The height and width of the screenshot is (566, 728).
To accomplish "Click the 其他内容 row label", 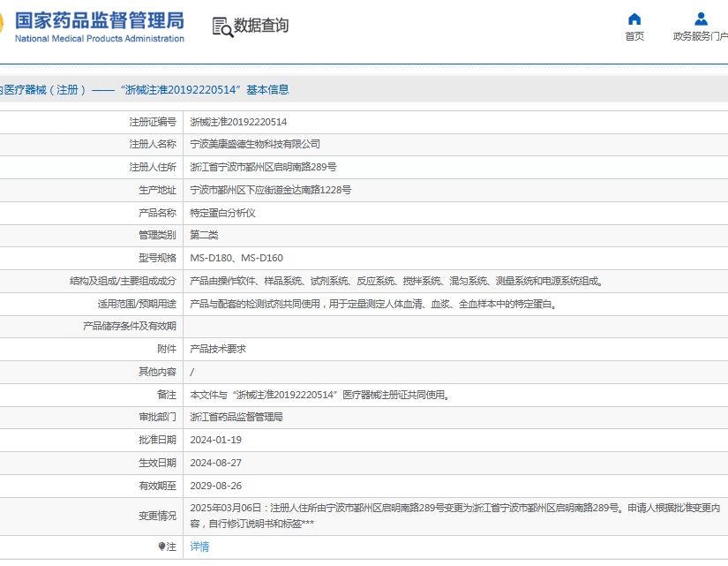I will coord(157,372).
